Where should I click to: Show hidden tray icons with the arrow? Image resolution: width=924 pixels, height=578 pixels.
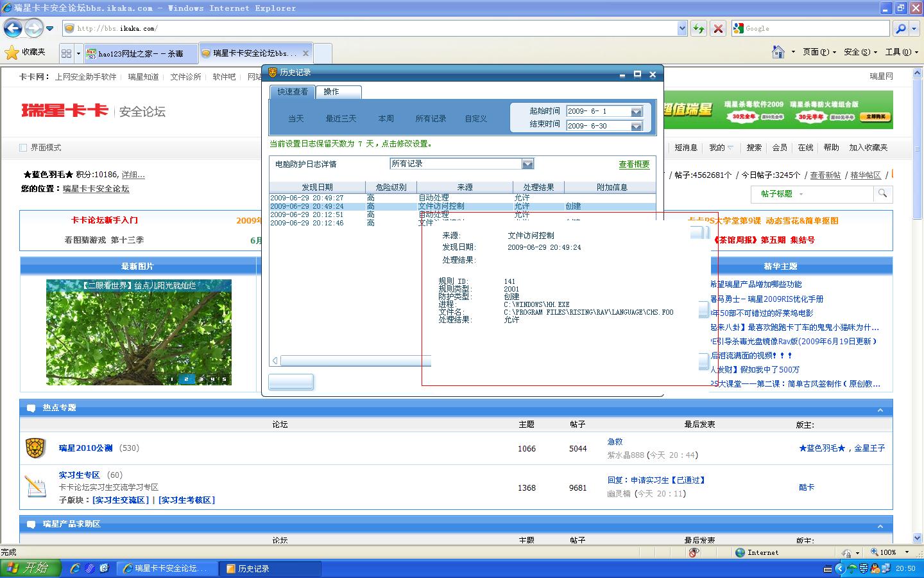pos(839,568)
